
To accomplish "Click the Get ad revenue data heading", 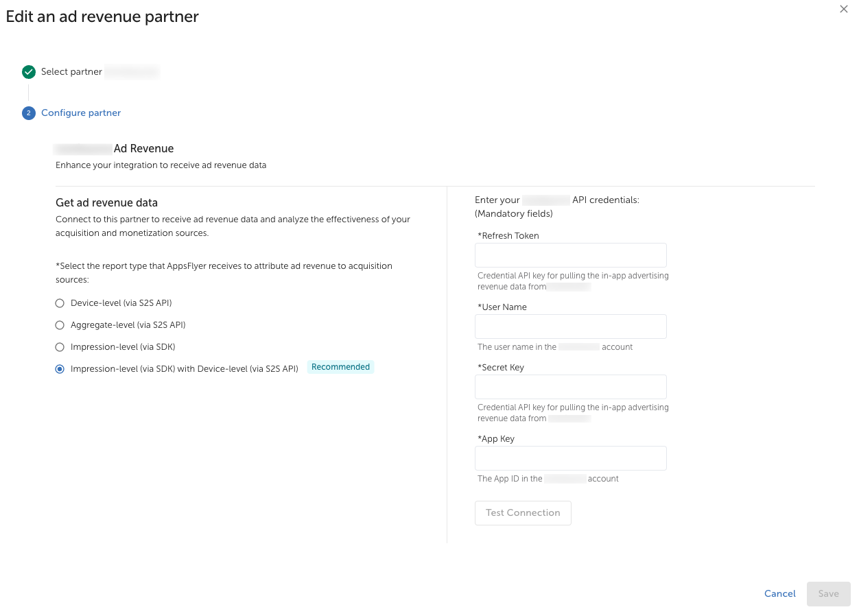I will (106, 203).
